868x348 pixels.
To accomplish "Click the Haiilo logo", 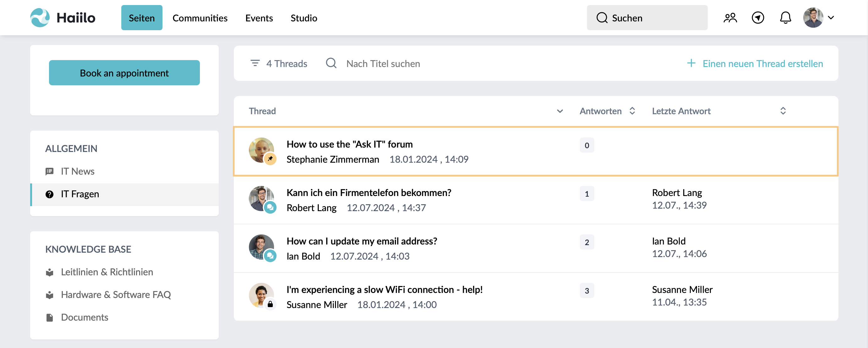I will click(x=63, y=18).
